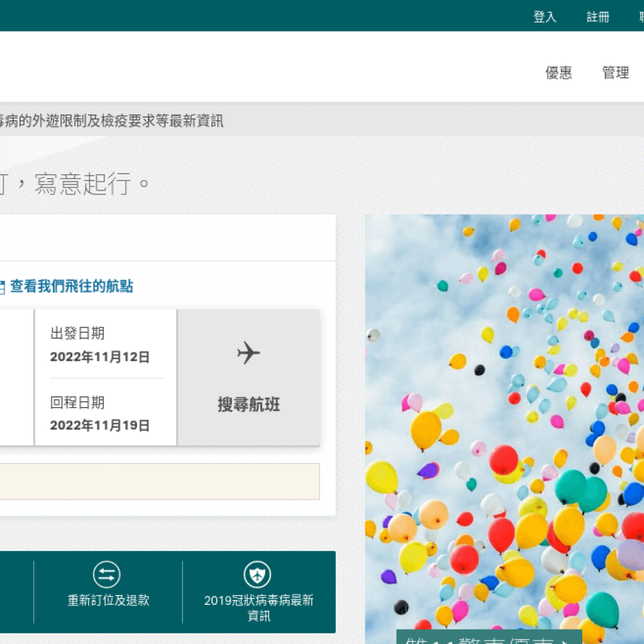Open the 管理 menu
644x644 pixels.
pyautogui.click(x=616, y=73)
